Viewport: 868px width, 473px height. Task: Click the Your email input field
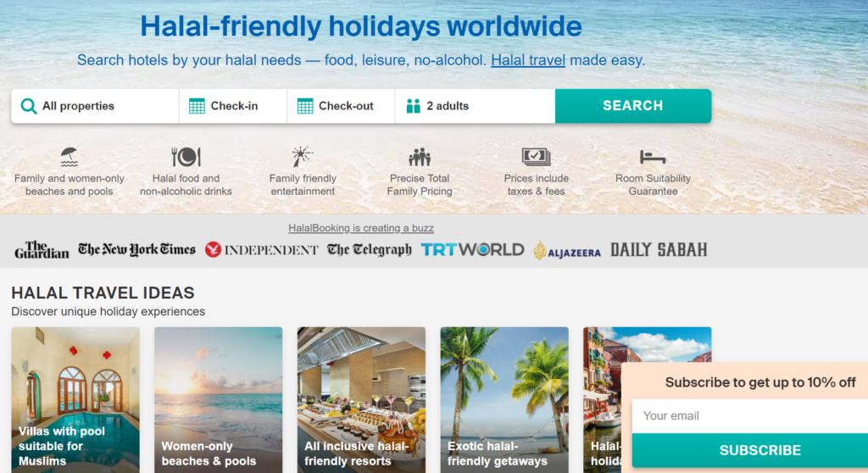point(750,416)
